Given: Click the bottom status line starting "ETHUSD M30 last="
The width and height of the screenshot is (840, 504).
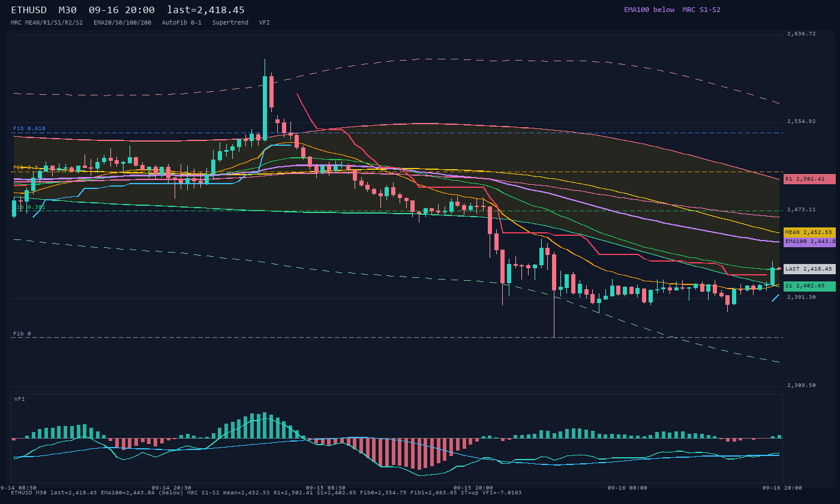Looking at the screenshot, I should coord(266,493).
